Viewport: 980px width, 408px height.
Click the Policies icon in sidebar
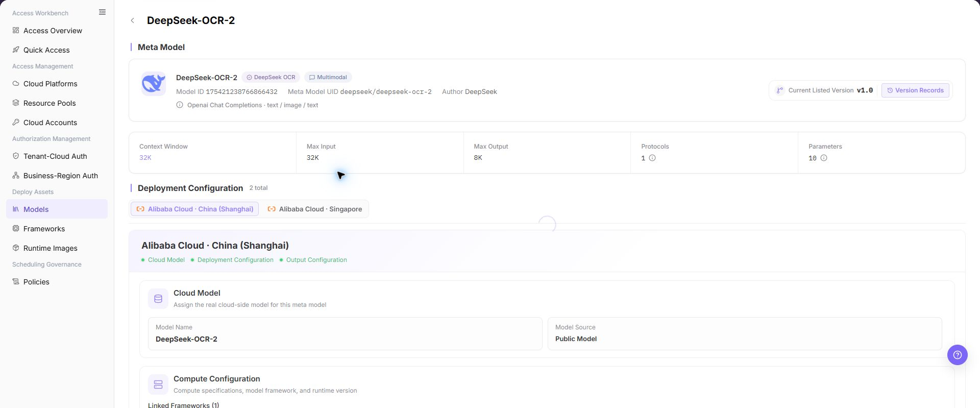(x=16, y=281)
